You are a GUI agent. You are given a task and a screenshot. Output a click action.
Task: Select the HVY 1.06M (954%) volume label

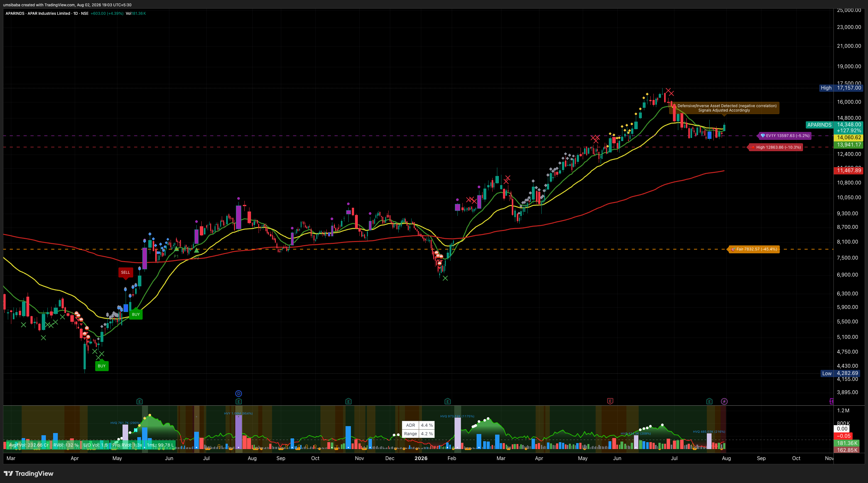point(238,413)
